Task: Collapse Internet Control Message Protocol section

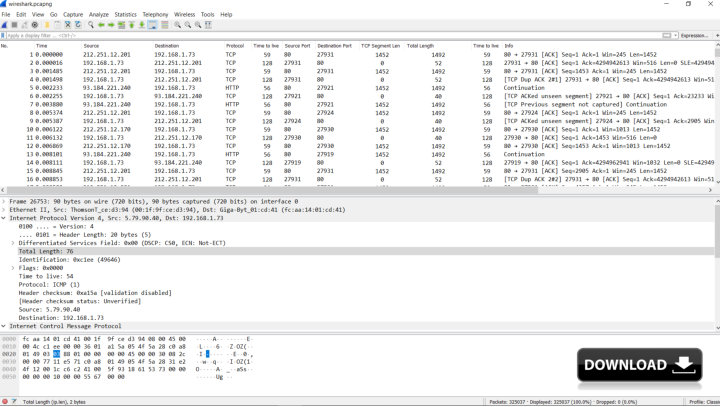Action: 4,326
